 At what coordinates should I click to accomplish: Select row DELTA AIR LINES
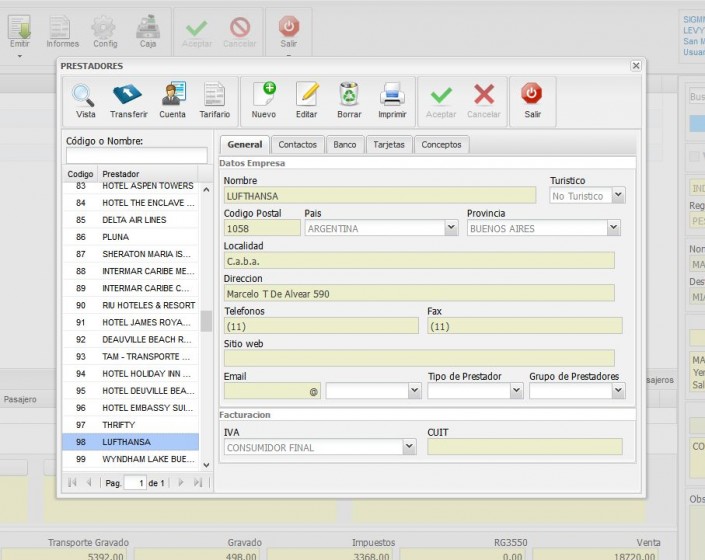130,220
